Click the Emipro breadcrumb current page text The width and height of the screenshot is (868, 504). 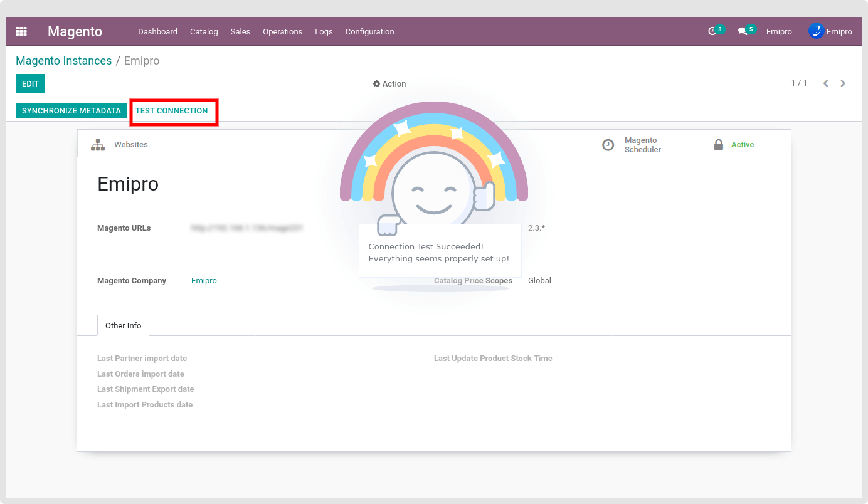click(x=142, y=61)
